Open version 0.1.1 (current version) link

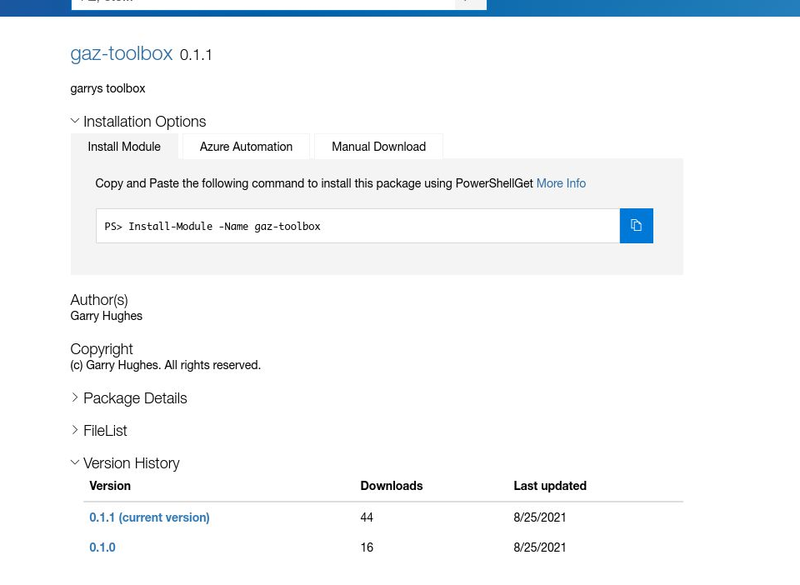point(149,517)
